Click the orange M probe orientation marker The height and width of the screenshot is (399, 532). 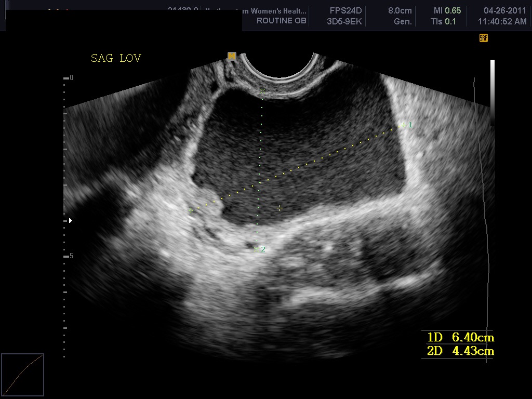click(232, 56)
